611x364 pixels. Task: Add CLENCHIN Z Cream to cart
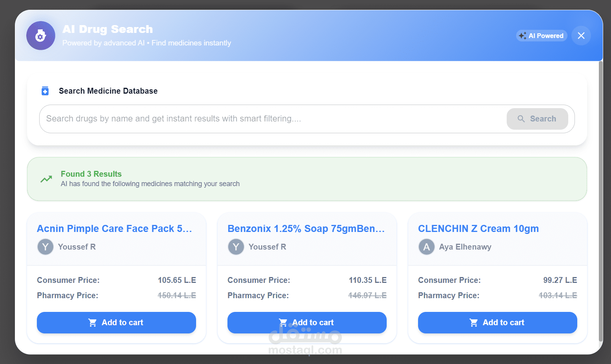[x=498, y=322]
